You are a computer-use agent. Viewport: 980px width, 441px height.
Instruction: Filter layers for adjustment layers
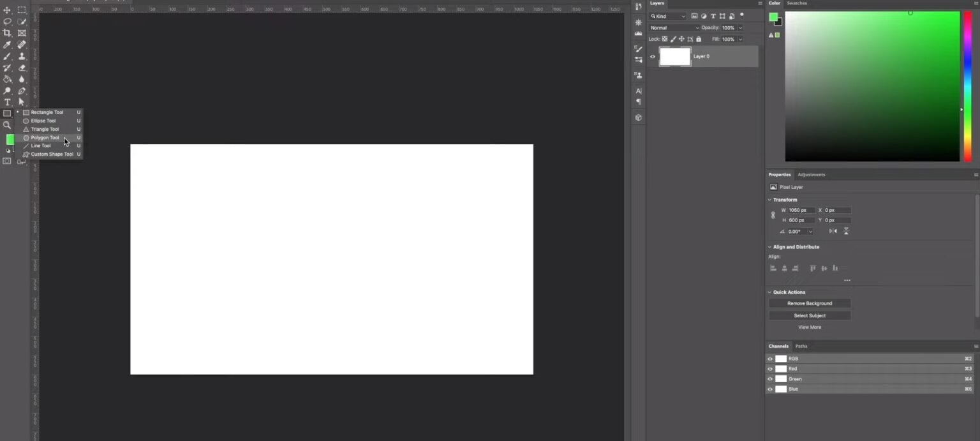click(704, 16)
